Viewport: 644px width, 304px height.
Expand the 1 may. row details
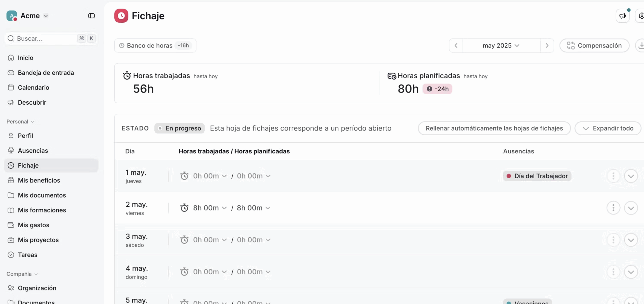click(631, 176)
